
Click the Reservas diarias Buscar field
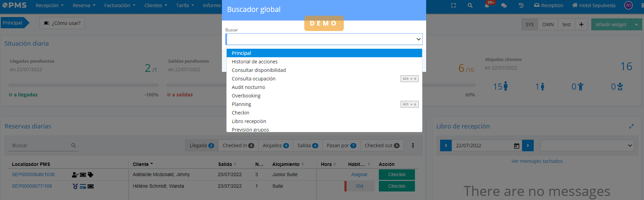[40, 145]
